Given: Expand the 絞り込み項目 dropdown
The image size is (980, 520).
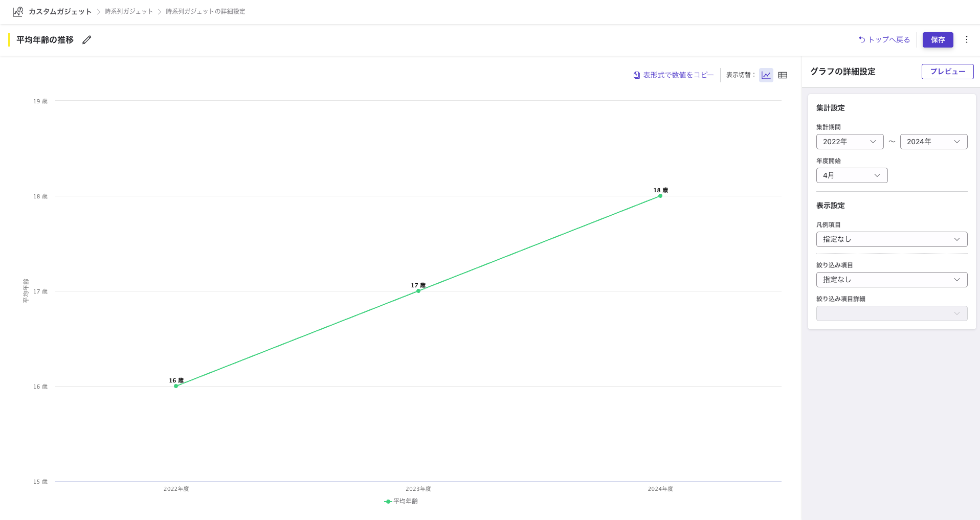Looking at the screenshot, I should click(x=892, y=280).
